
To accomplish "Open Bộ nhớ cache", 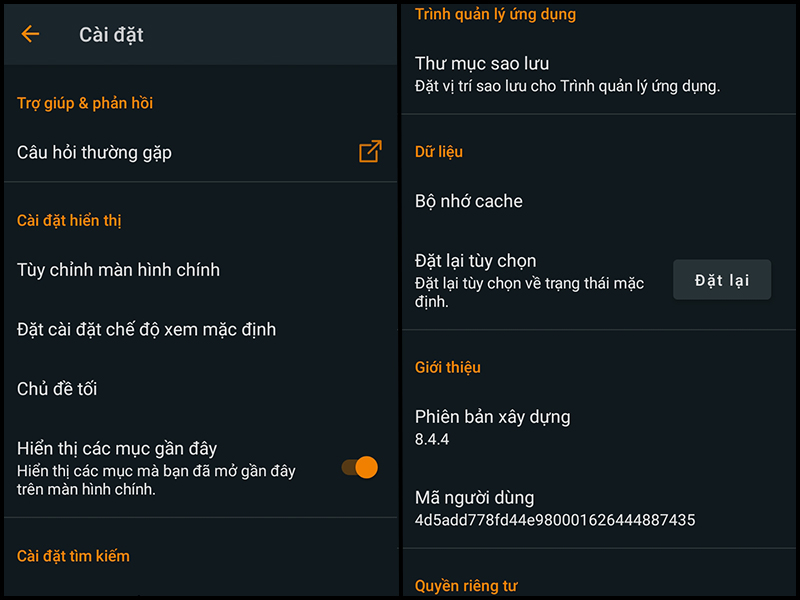I will pyautogui.click(x=469, y=201).
